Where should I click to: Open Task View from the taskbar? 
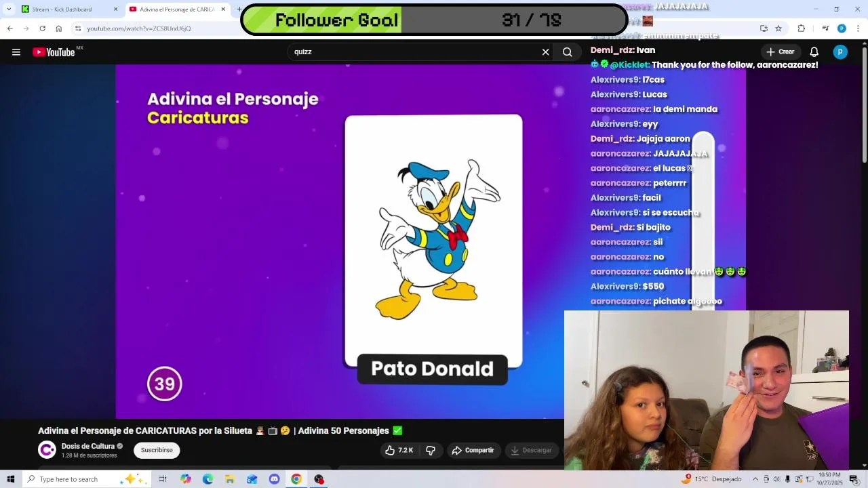pos(163,479)
